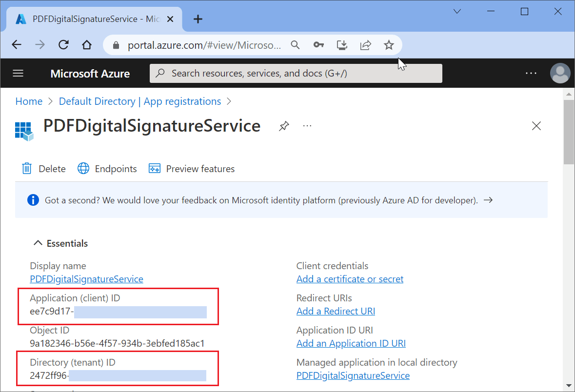
Task: Click Add a Redirect URI link
Action: [336, 311]
